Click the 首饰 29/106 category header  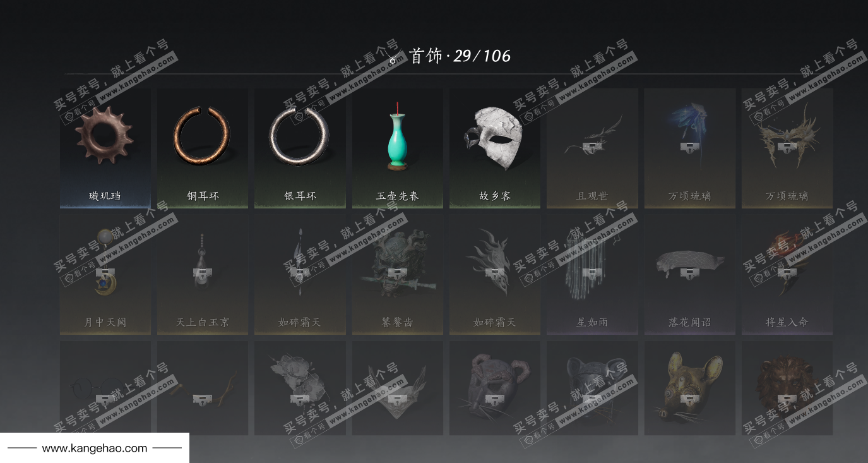click(x=449, y=56)
